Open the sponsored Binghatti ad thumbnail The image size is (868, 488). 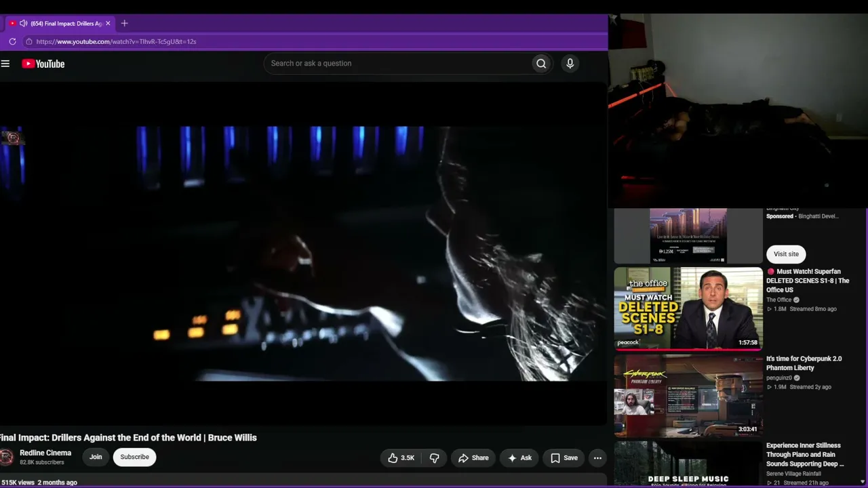688,236
